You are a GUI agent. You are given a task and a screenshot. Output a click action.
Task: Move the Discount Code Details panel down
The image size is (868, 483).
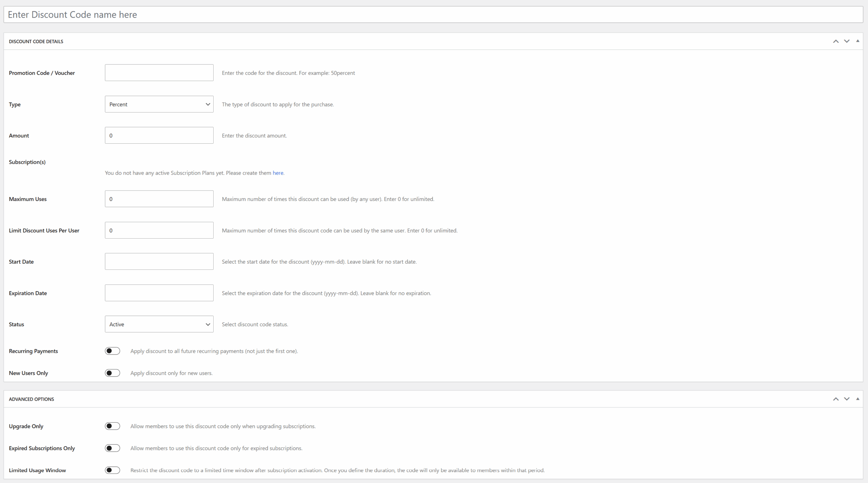pos(847,41)
